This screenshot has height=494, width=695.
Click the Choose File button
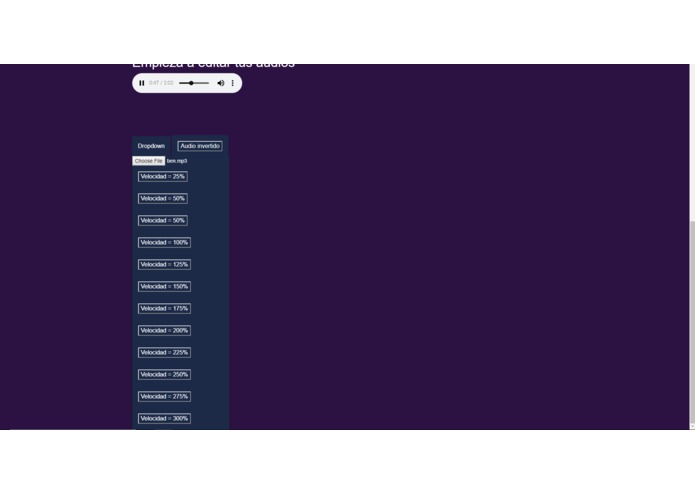148,161
